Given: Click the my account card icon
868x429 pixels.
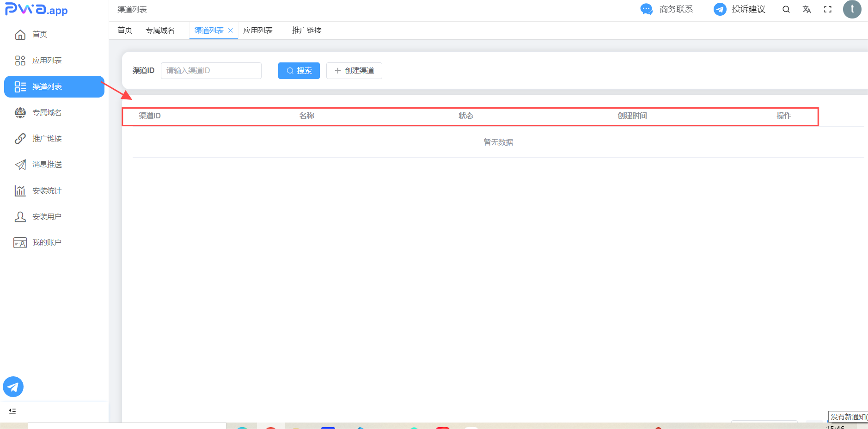Looking at the screenshot, I should [x=20, y=243].
